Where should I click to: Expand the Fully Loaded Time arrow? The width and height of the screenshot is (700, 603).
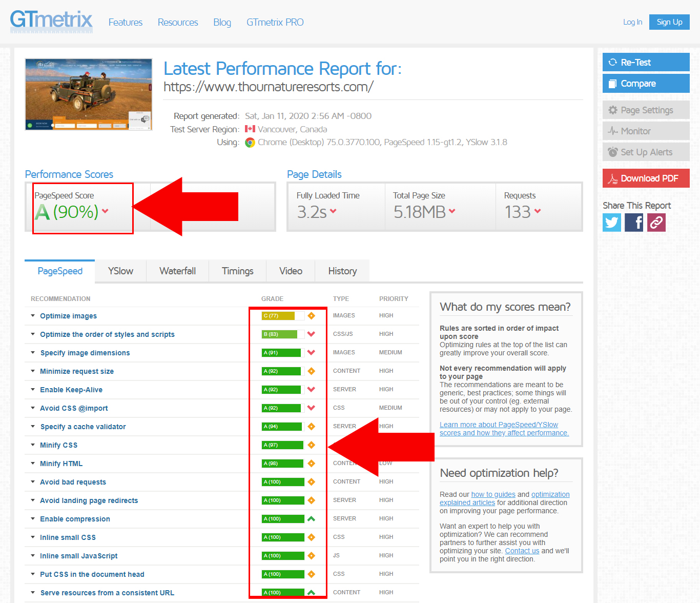click(x=333, y=211)
